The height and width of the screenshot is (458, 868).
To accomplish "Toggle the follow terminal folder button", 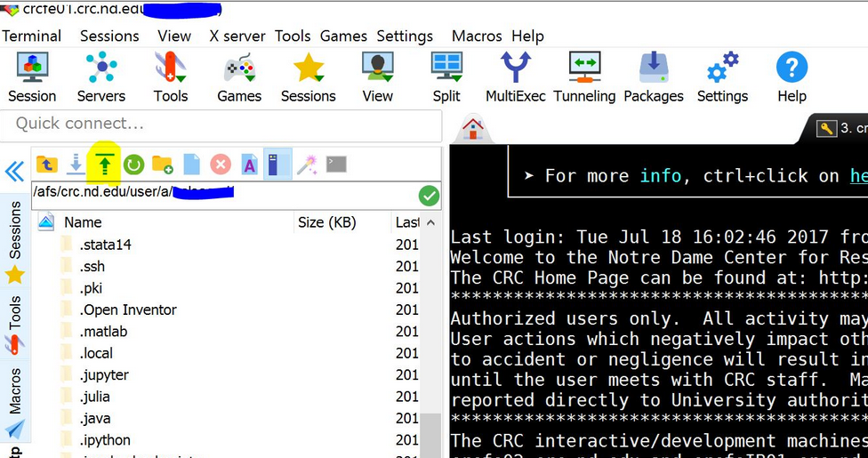I will pyautogui.click(x=277, y=165).
